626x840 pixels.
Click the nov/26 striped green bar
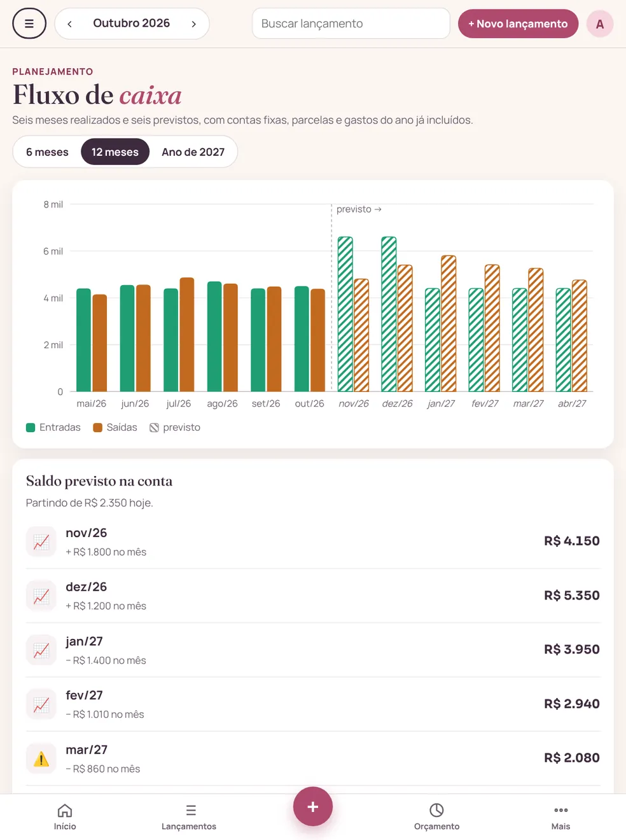coord(345,314)
